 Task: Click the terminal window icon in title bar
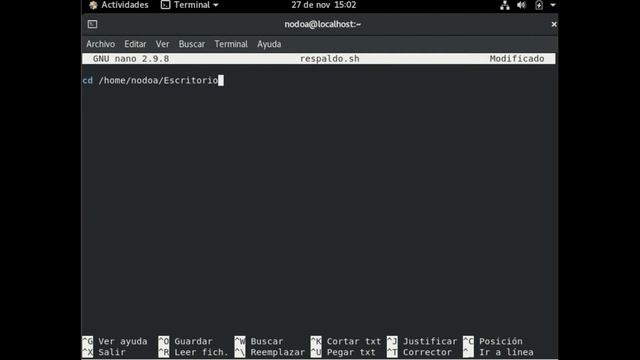[x=92, y=24]
